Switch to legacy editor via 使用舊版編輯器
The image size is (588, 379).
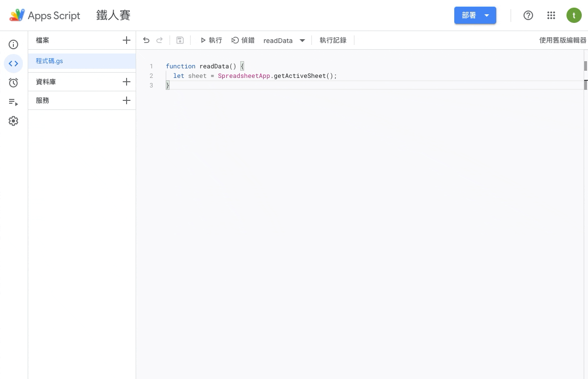tap(563, 41)
